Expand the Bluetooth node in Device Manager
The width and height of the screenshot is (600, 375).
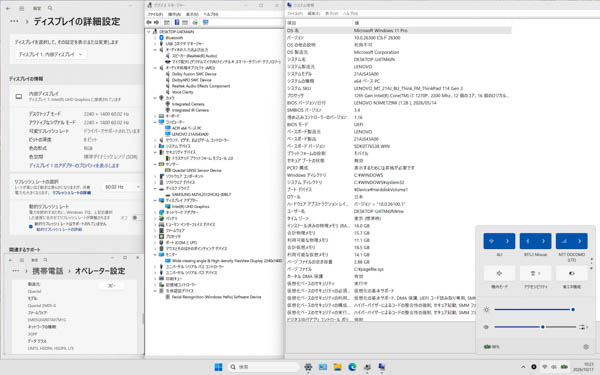click(155, 38)
